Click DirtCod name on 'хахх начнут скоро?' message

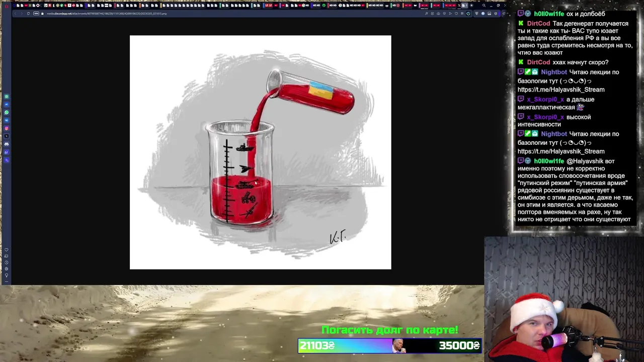tap(538, 62)
